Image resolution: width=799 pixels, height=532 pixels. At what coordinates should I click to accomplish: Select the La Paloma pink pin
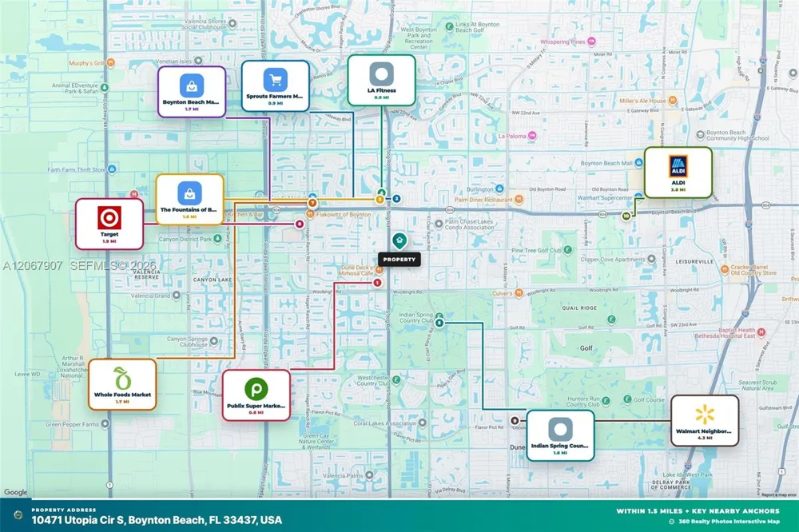(x=532, y=136)
